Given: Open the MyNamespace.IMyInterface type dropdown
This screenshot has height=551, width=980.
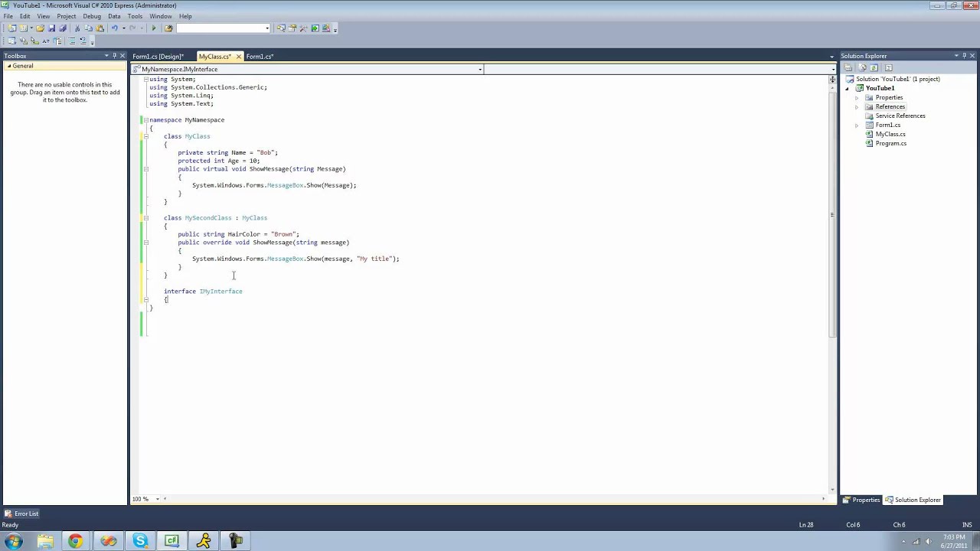Looking at the screenshot, I should (480, 70).
